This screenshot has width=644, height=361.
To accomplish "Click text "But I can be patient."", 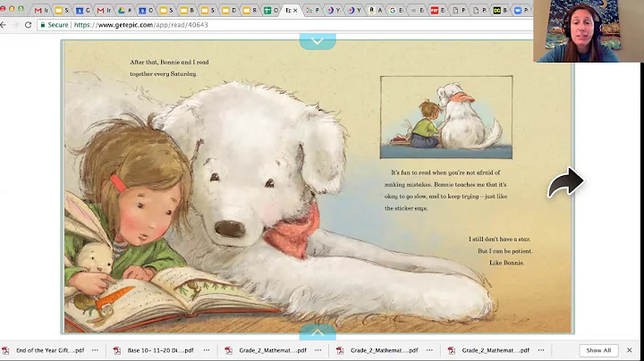I will coord(504,251).
